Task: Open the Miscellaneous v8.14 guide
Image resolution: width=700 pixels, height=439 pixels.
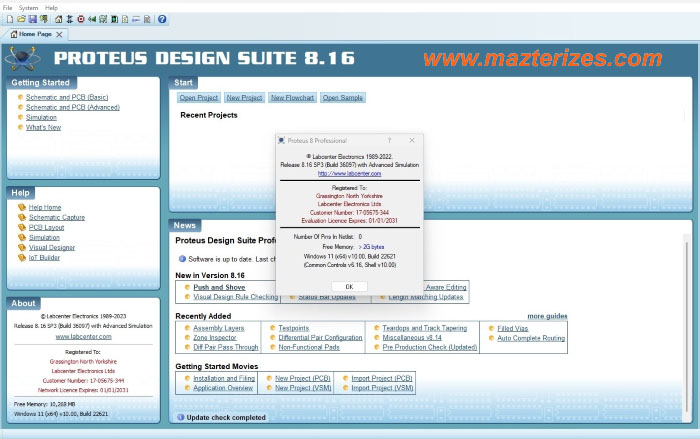Action: (412, 338)
